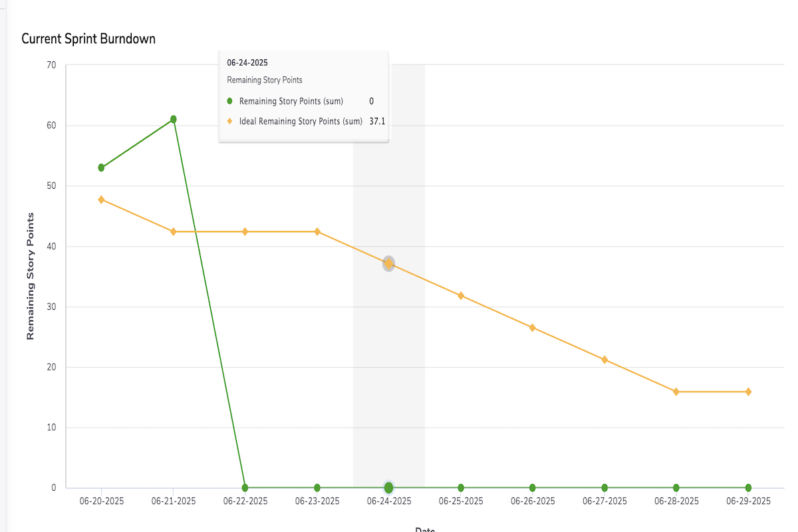Select the orange ideal point at 06-26-2025

(533, 328)
